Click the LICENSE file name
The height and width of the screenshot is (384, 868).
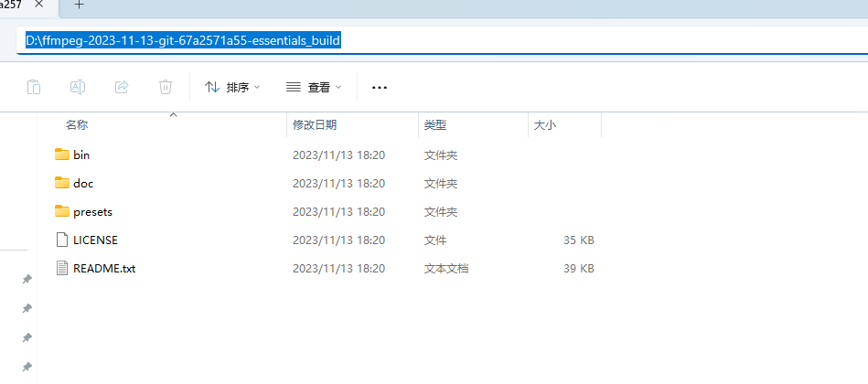coord(95,240)
